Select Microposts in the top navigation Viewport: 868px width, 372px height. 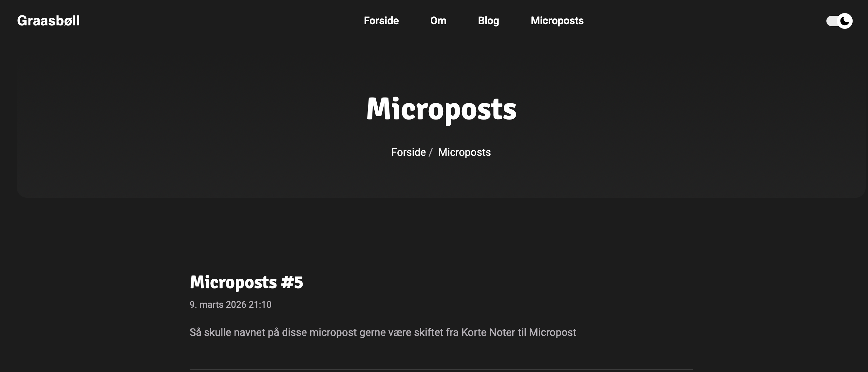(557, 21)
